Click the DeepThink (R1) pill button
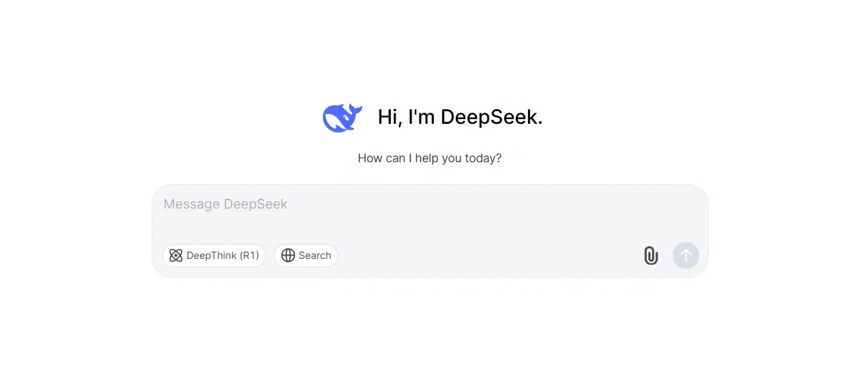Viewport: 868px width, 388px height. (x=214, y=256)
